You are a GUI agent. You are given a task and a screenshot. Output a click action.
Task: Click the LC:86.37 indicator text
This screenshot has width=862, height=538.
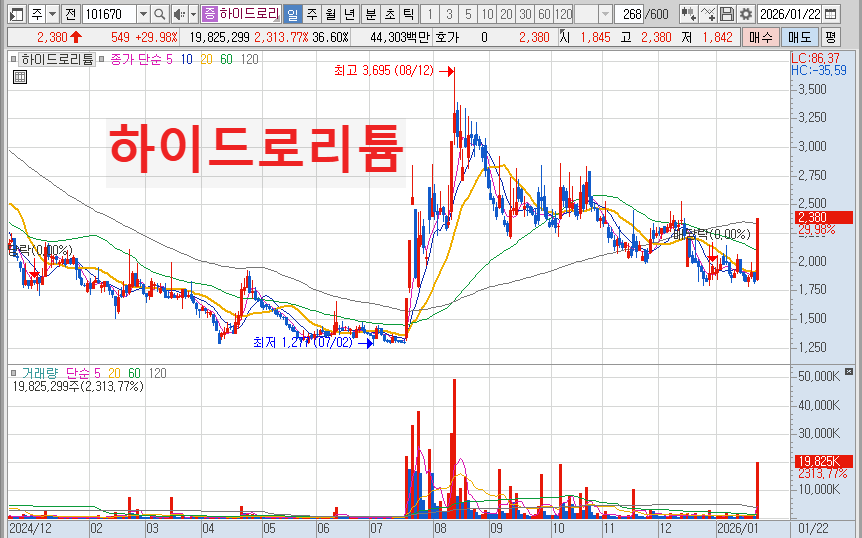click(816, 58)
